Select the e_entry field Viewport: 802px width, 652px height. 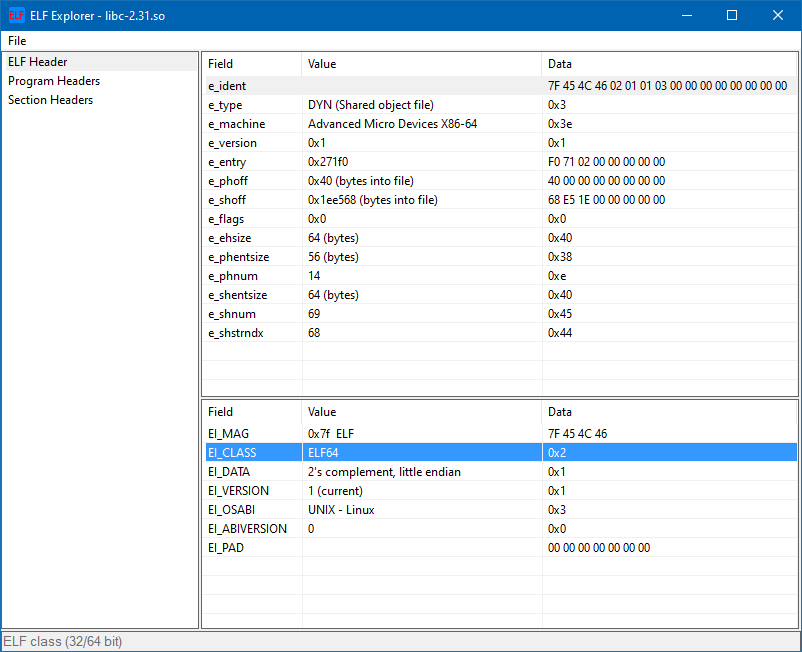pos(227,162)
